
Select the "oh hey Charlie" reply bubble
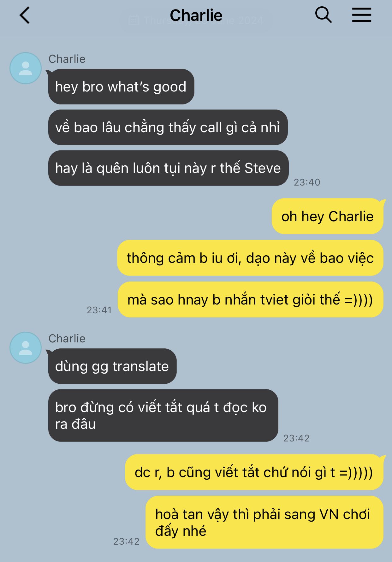[x=327, y=216]
